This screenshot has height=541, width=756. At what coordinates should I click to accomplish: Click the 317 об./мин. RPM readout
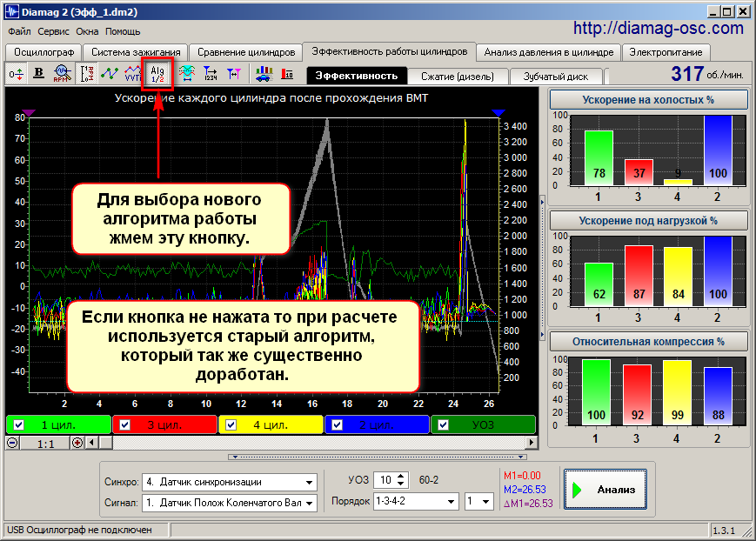point(706,74)
